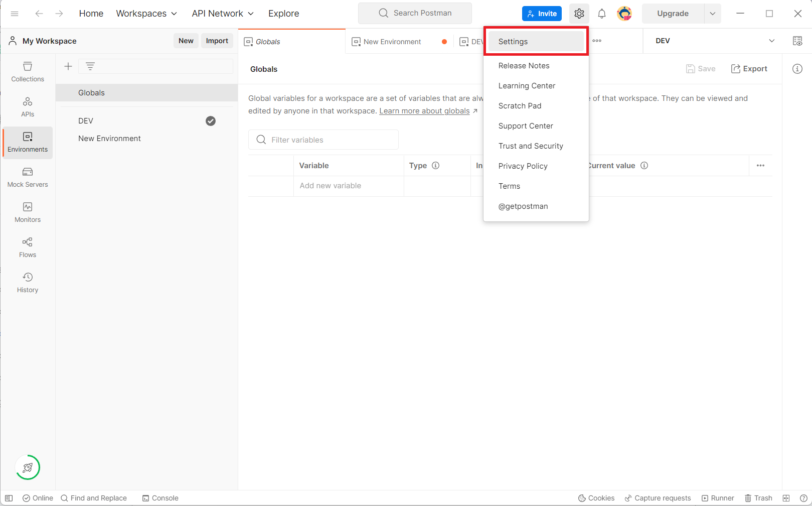Go forward with the right arrow
Image resolution: width=812 pixels, height=506 pixels.
tap(59, 14)
